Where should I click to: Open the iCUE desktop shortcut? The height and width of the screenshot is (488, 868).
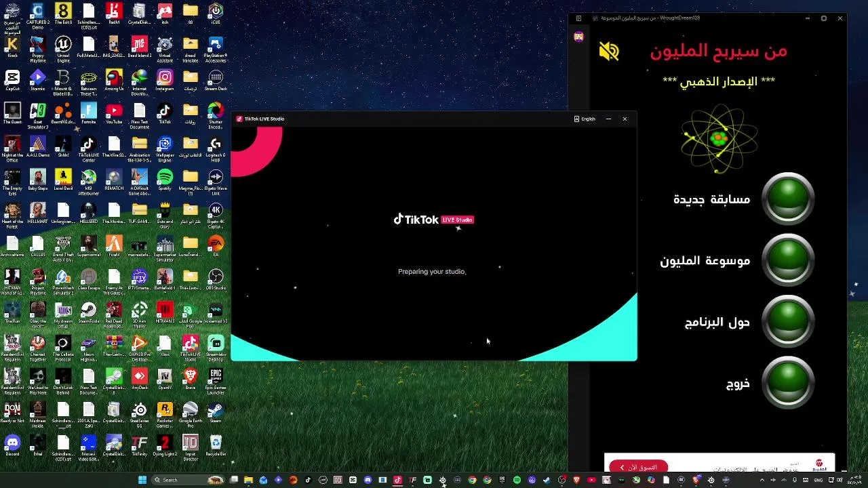tap(216, 14)
